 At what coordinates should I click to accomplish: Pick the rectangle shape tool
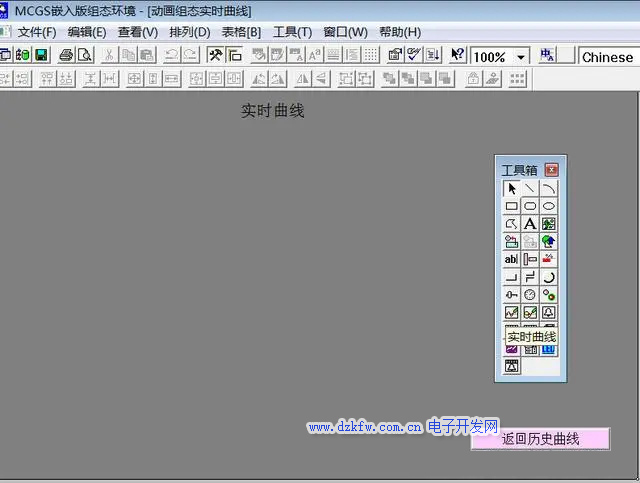coord(511,206)
